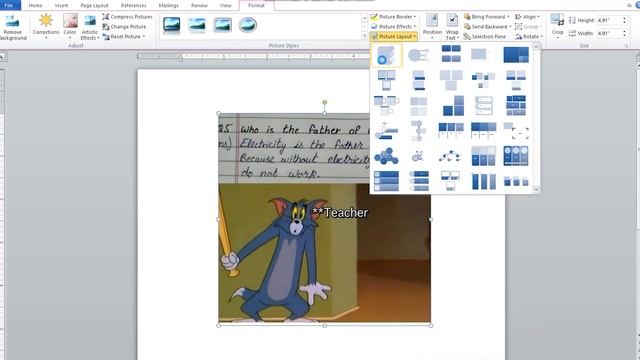Switch to the Home tab

[36, 5]
